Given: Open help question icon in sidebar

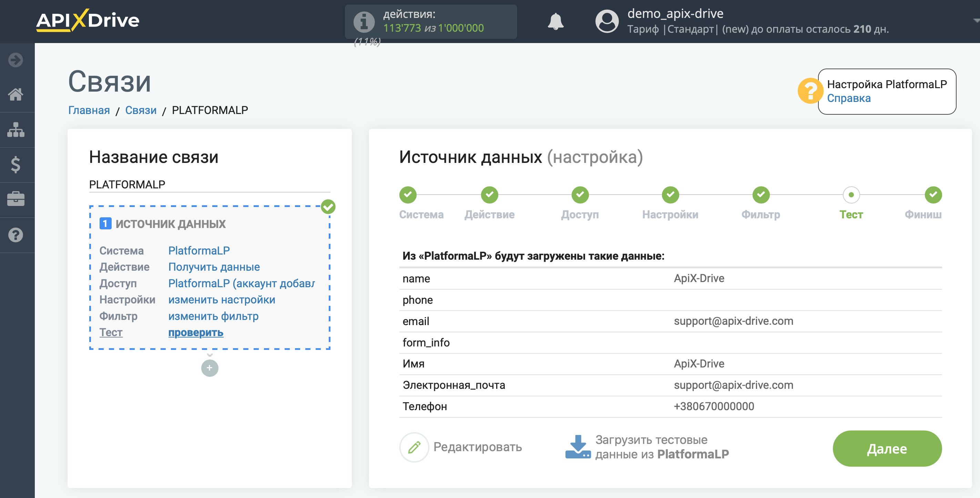Looking at the screenshot, I should (16, 235).
